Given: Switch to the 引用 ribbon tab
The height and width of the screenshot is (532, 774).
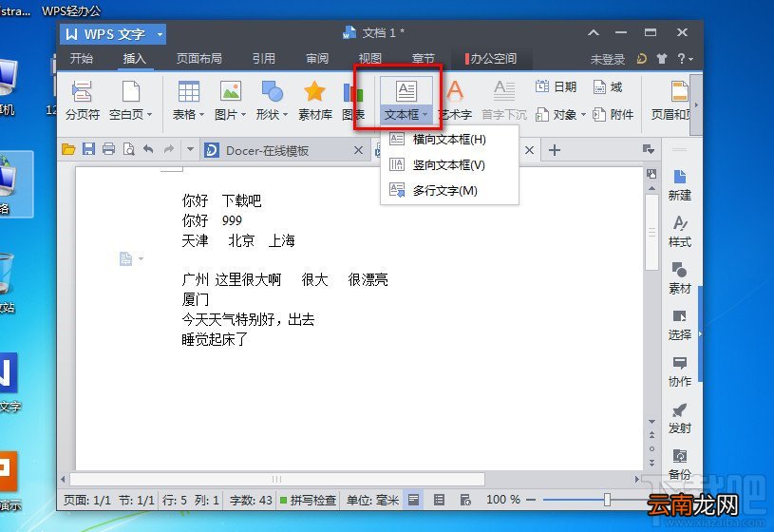Looking at the screenshot, I should 264,59.
